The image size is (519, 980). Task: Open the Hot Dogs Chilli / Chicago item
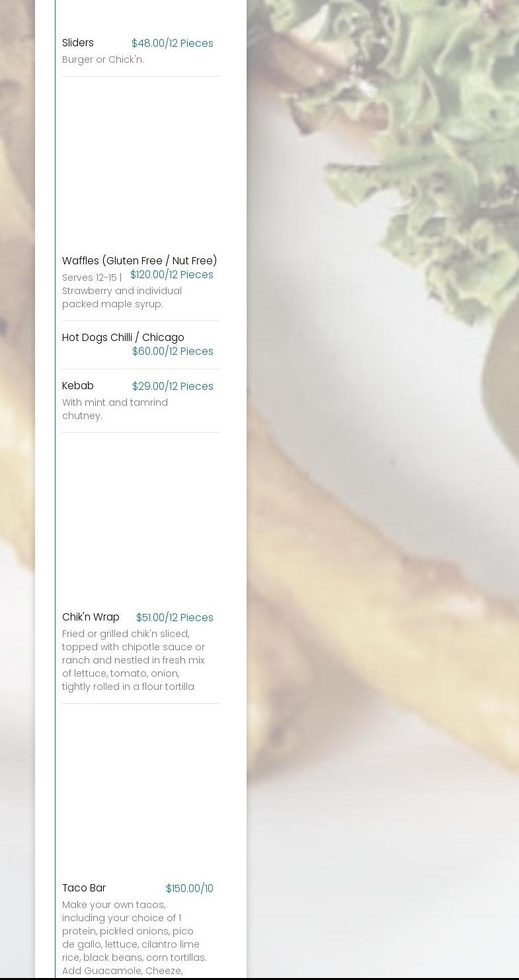point(123,338)
